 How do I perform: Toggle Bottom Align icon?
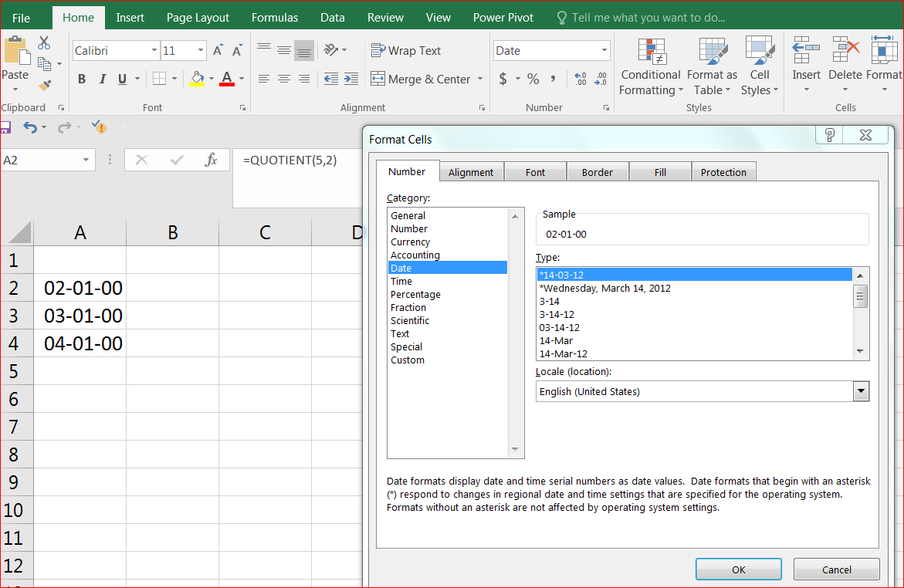[x=304, y=51]
